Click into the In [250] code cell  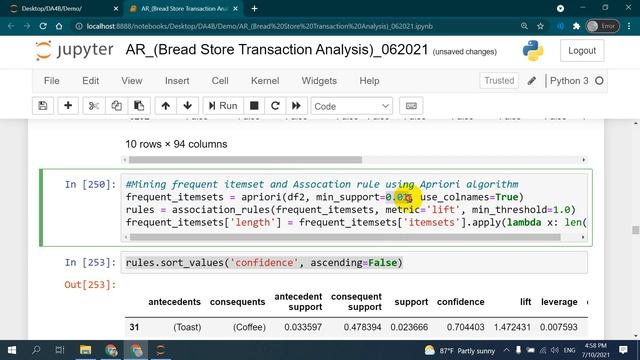click(354, 208)
